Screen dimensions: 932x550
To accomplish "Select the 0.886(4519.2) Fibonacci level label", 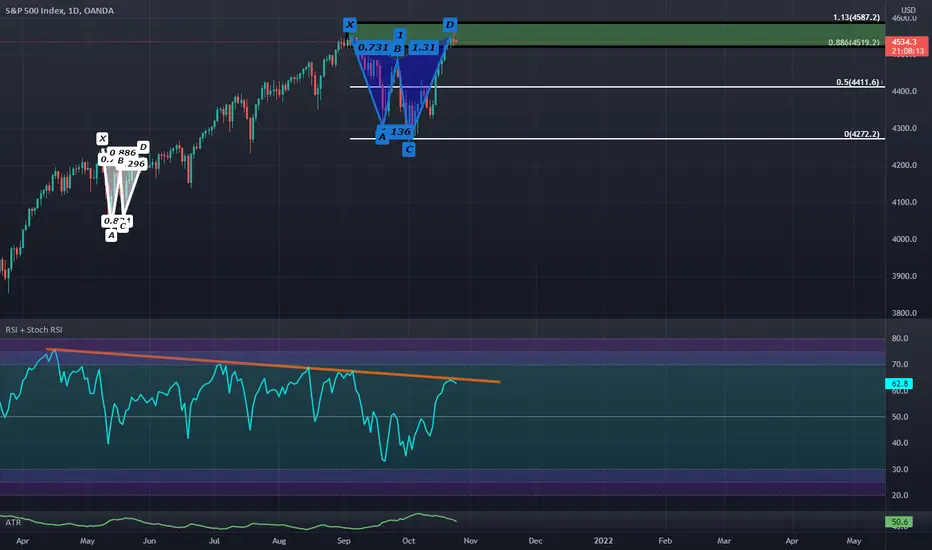I will [854, 42].
